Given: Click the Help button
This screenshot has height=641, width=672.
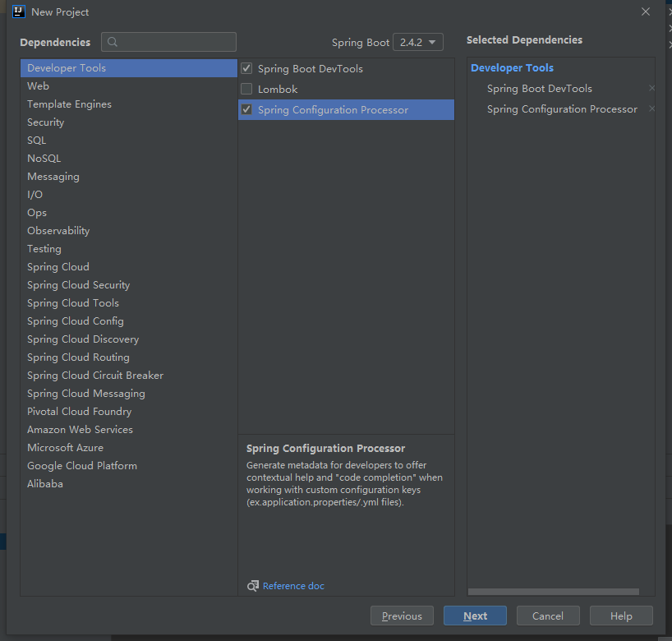Looking at the screenshot, I should point(621,616).
